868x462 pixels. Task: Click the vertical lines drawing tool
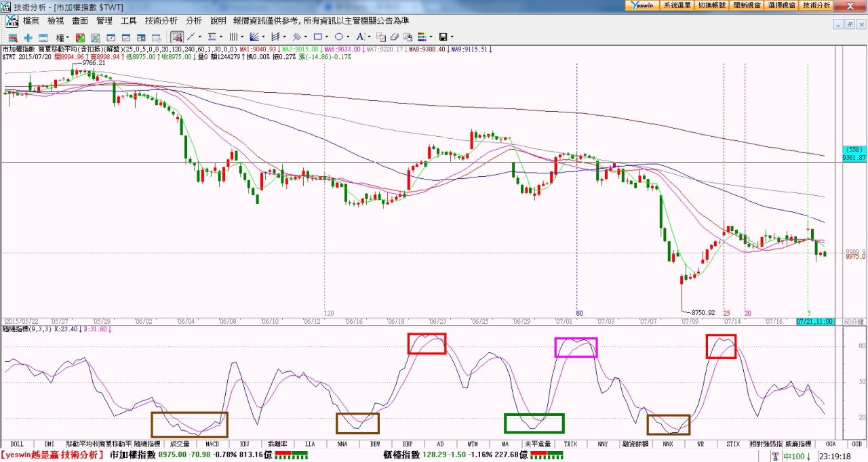(233, 37)
